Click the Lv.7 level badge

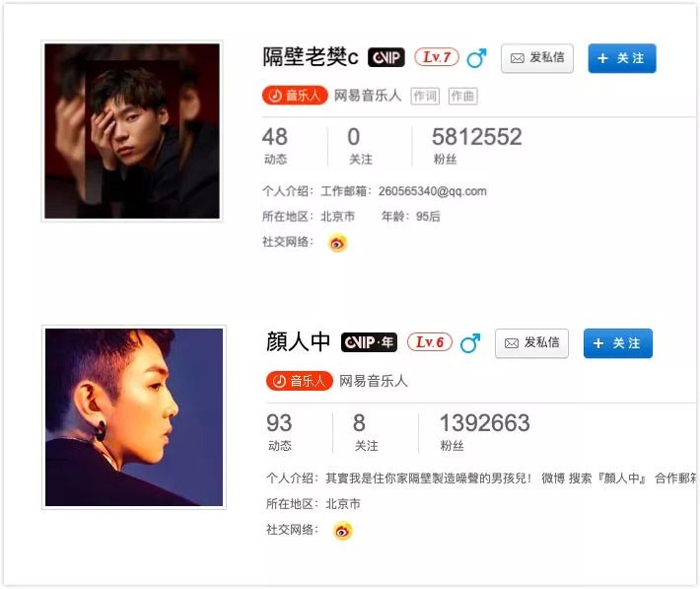(436, 57)
